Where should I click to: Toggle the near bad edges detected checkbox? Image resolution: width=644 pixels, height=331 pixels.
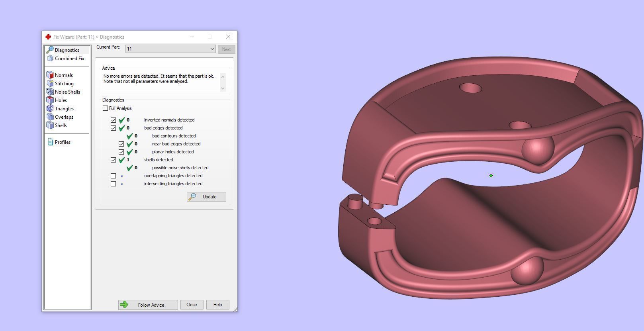point(121,144)
